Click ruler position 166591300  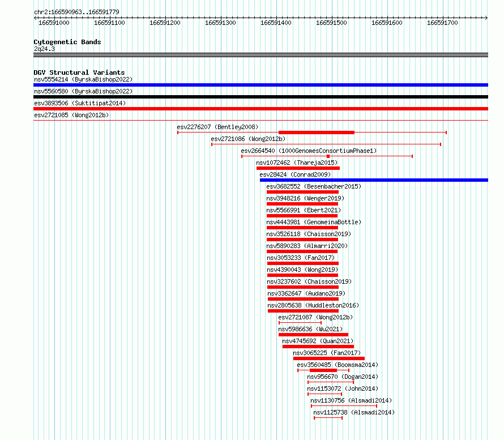[x=220, y=23]
